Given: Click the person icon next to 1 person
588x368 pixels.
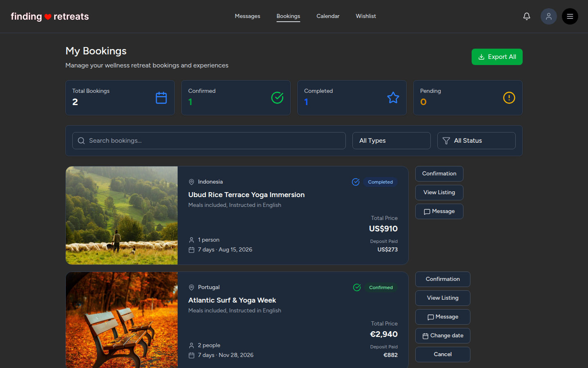Looking at the screenshot, I should [x=192, y=240].
